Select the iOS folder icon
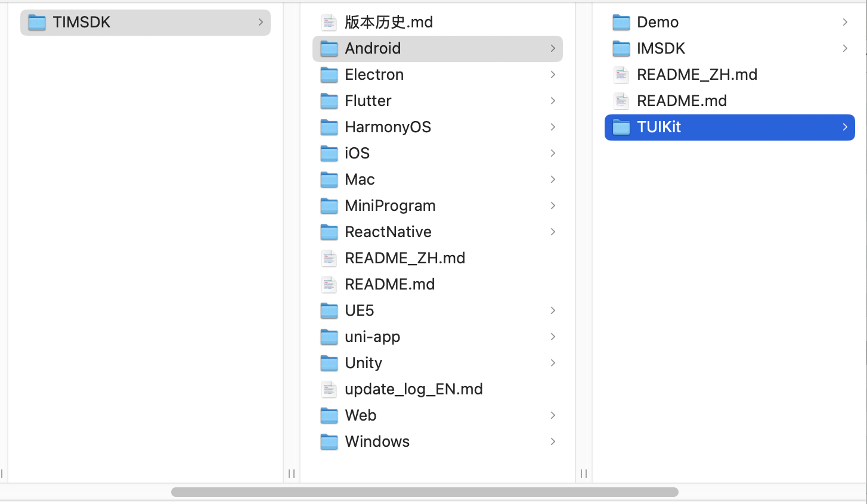Image resolution: width=867 pixels, height=504 pixels. (329, 154)
